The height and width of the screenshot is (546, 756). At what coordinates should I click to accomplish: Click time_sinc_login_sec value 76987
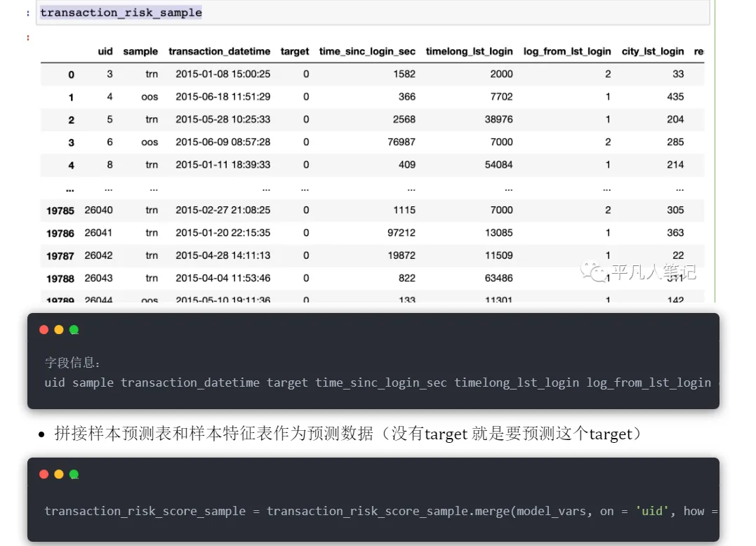pos(402,142)
